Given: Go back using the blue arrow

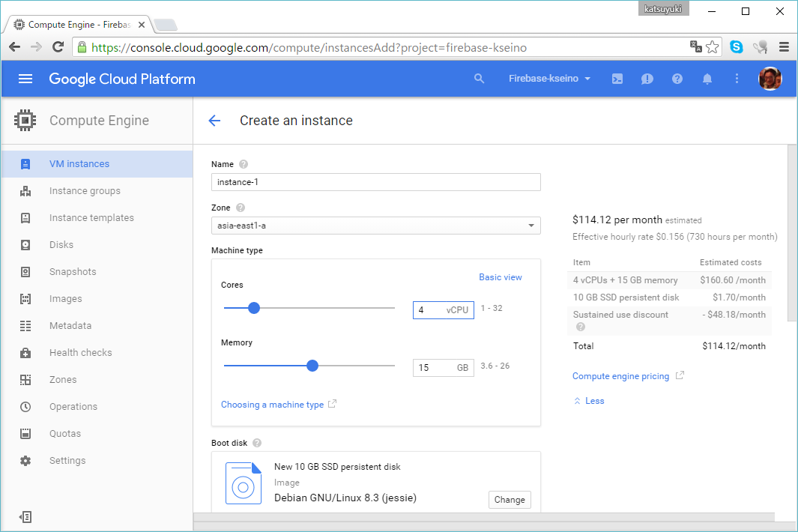Looking at the screenshot, I should click(215, 121).
